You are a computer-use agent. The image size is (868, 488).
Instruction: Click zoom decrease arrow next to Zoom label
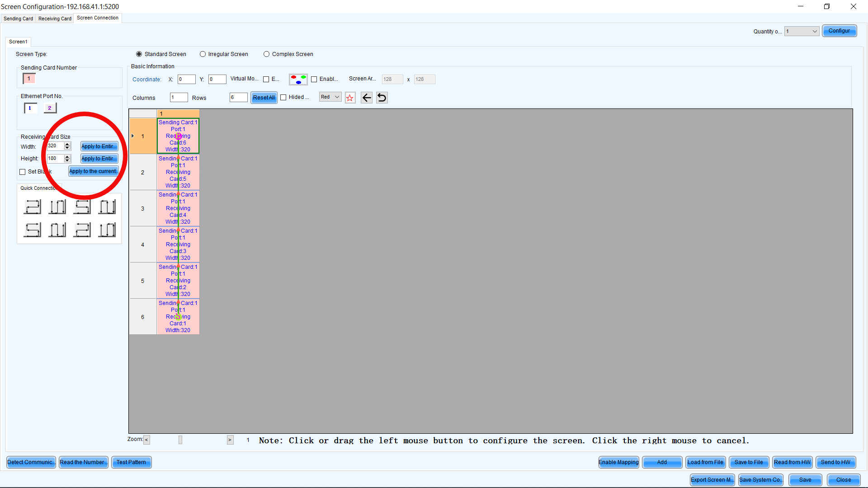146,440
